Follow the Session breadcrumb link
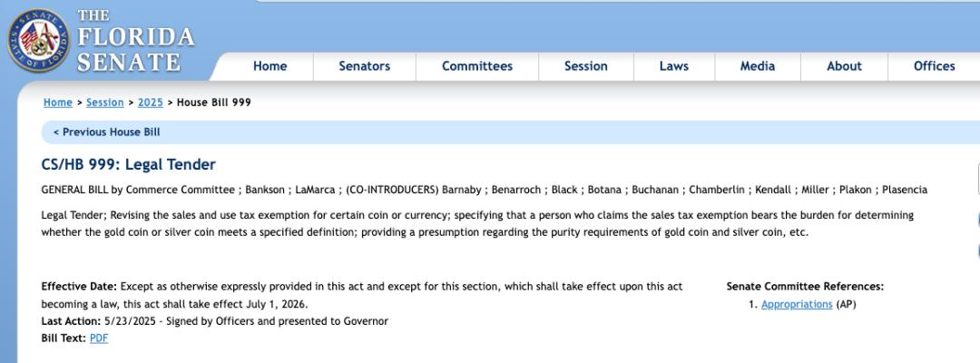The width and height of the screenshot is (980, 363). (104, 103)
